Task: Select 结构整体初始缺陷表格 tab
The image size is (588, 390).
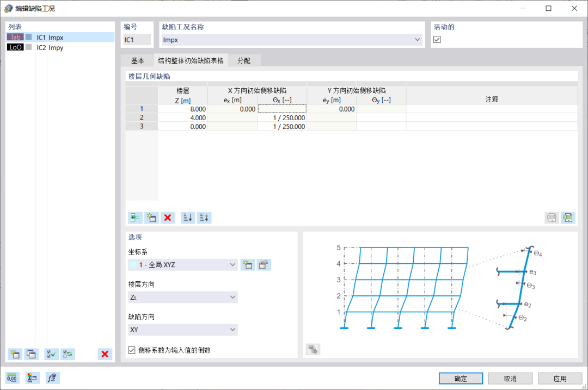Action: 191,61
